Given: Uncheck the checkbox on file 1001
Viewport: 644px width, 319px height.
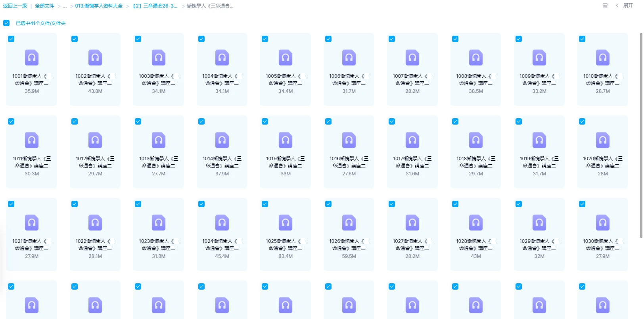Looking at the screenshot, I should [11, 39].
